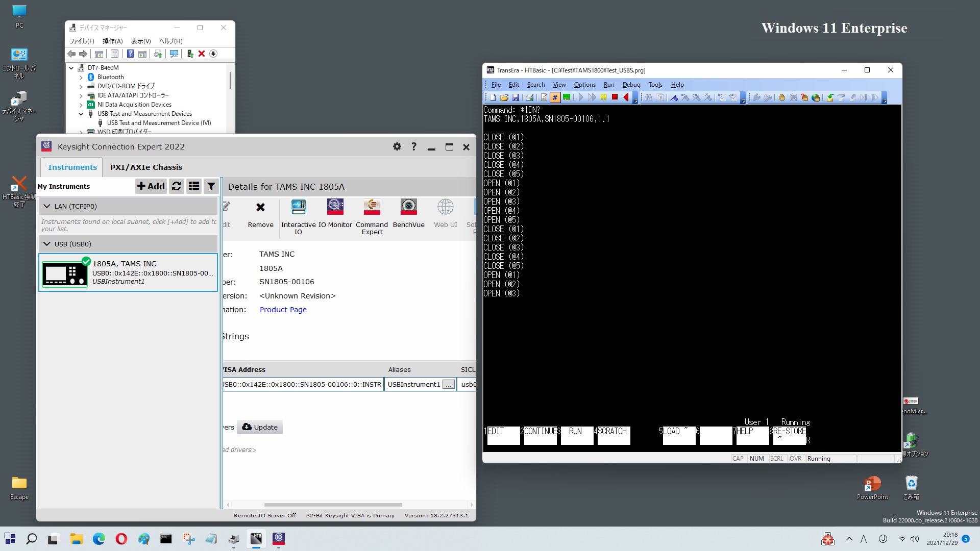
Task: Open the 表示(V) menu in Device Manager
Action: (x=141, y=41)
